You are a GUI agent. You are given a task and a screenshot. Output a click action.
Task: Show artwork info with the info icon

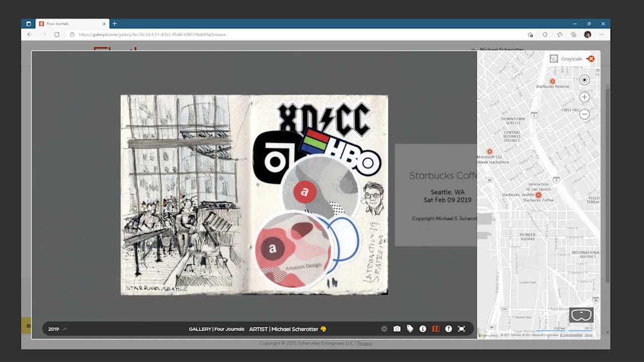click(423, 329)
